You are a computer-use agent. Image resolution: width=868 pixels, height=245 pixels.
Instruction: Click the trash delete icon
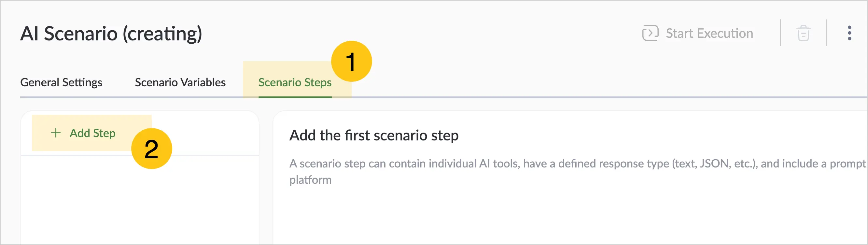(x=803, y=33)
